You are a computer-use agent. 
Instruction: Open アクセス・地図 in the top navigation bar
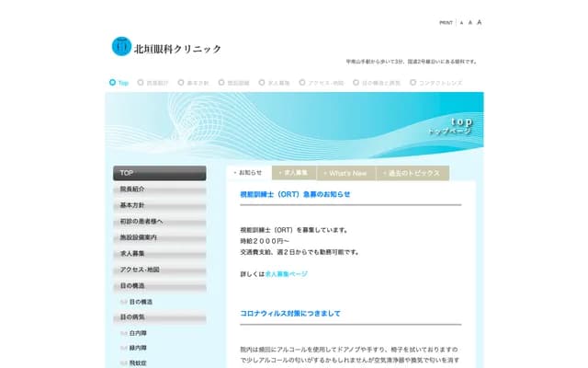pyautogui.click(x=322, y=83)
